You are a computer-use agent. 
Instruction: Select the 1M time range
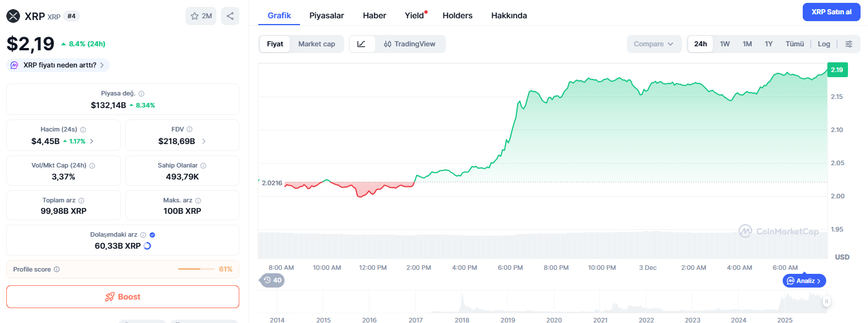[x=747, y=44]
